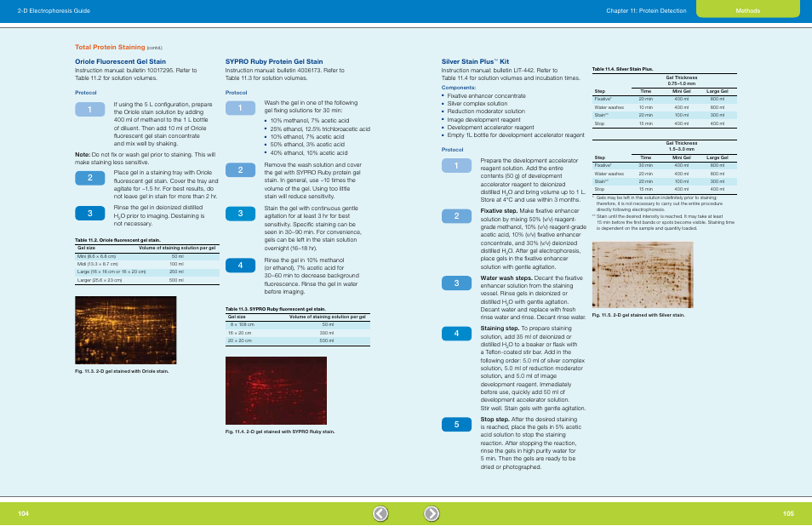Click 'Fig. 11.4. 2-D gel stained with SYPRO Ruby stain.'
Screen dimensions: 812x526
tap(280, 432)
